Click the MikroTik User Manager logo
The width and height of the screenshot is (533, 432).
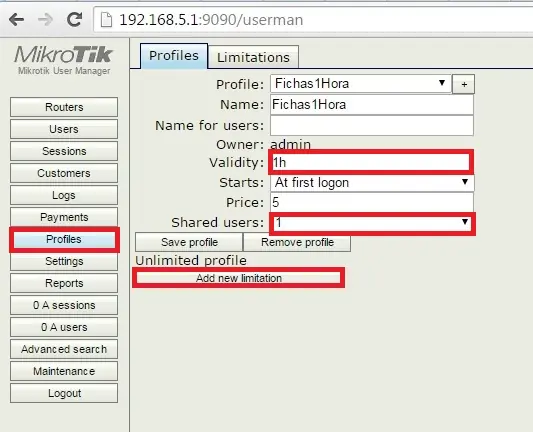64,59
